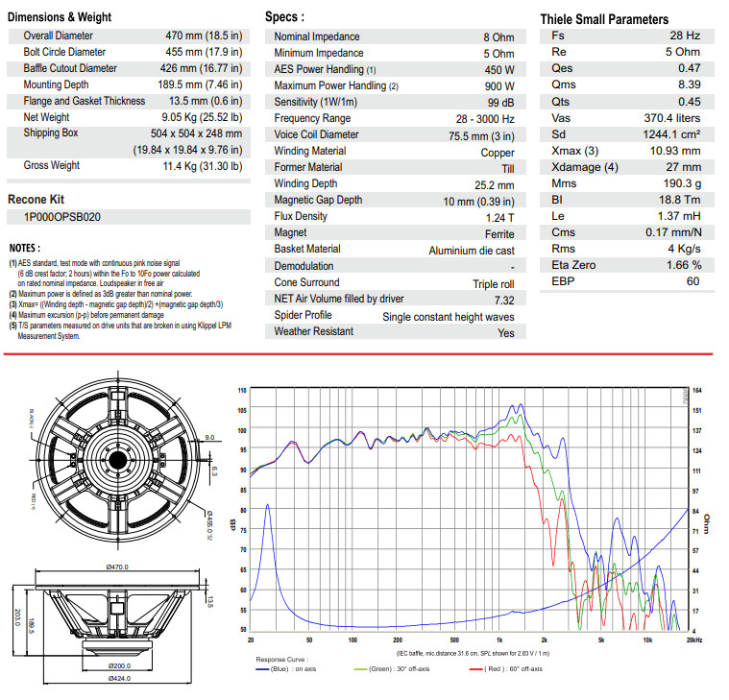Select Shipping Box size '504 x 504 x 248 mm'
729x700 pixels.
tap(196, 133)
